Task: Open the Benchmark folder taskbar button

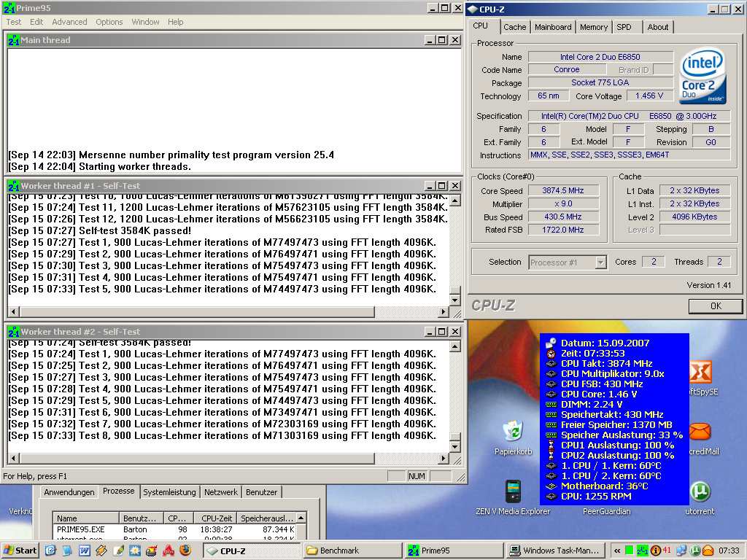Action: [352, 551]
